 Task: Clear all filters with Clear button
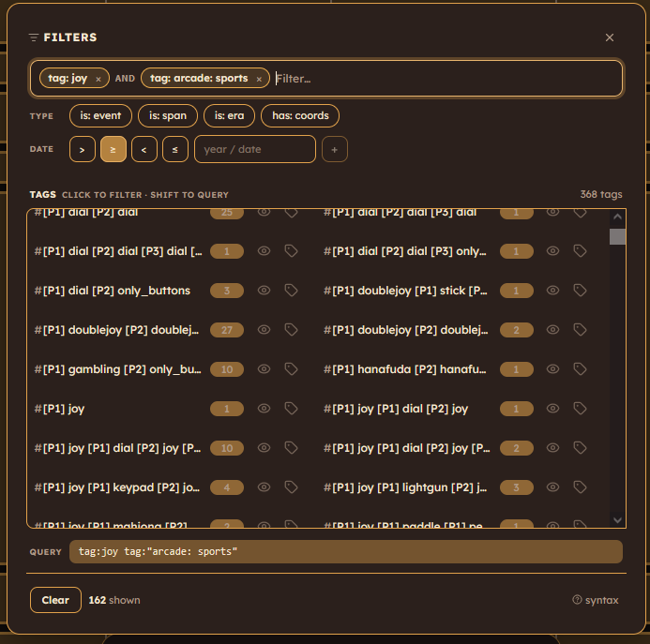(55, 600)
